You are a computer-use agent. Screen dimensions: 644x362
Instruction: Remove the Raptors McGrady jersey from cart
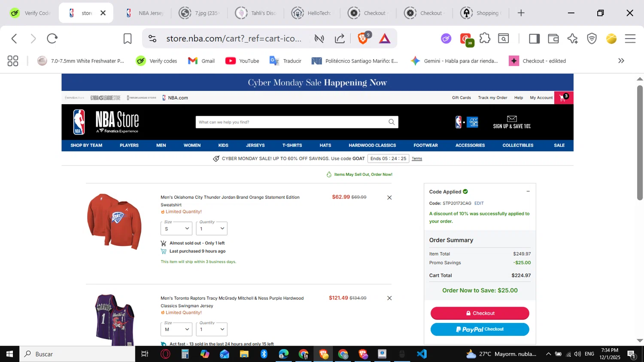point(389,298)
